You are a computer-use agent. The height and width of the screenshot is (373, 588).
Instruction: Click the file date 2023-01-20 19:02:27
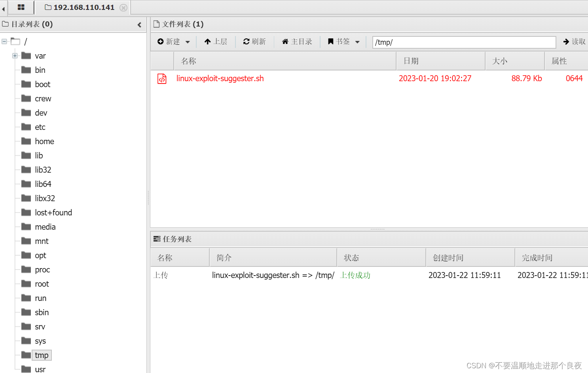point(435,78)
